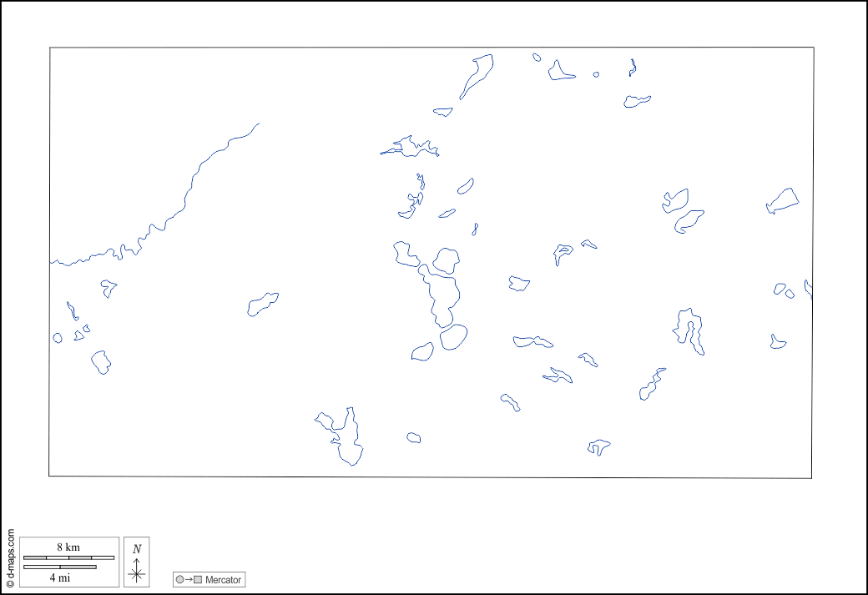Viewport: 868px width, 595px height.
Task: Click the kilometer scale bar
Action: pyautogui.click(x=68, y=557)
